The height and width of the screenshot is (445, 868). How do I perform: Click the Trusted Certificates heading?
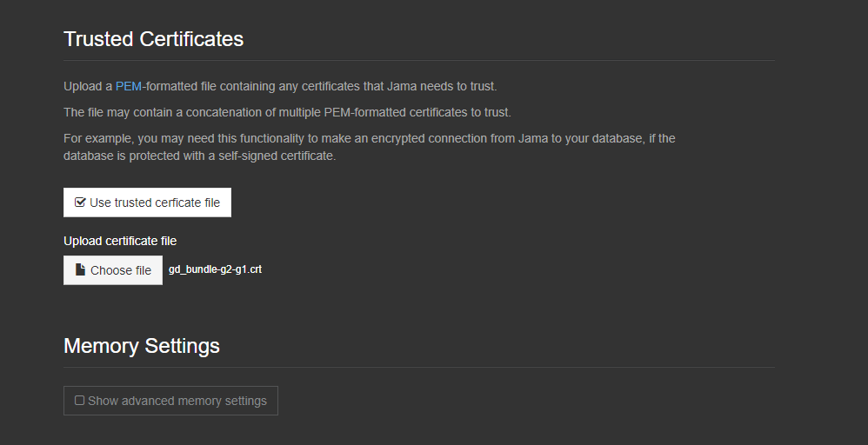point(153,39)
